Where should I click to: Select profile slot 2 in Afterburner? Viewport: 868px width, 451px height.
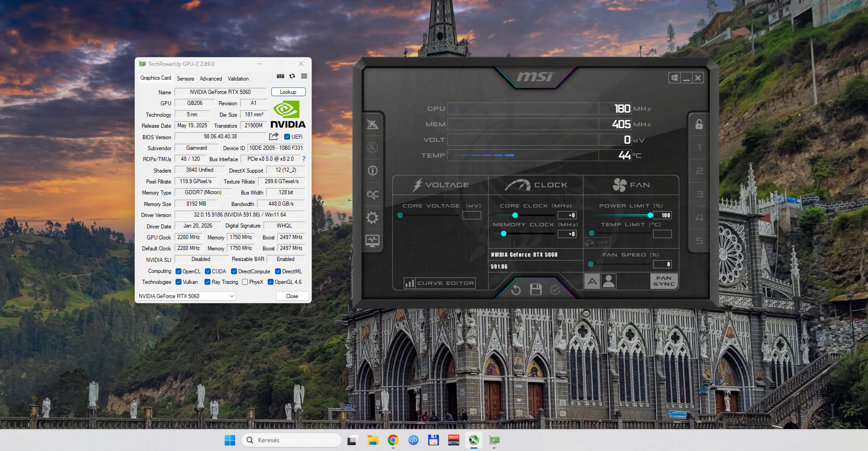[x=699, y=171]
